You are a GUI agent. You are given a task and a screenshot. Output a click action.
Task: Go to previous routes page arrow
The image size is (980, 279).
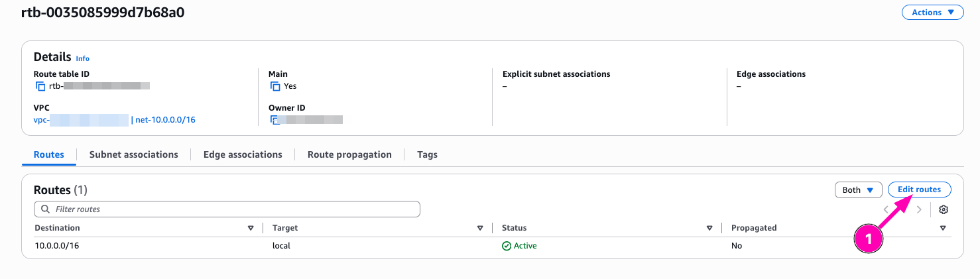(x=886, y=209)
